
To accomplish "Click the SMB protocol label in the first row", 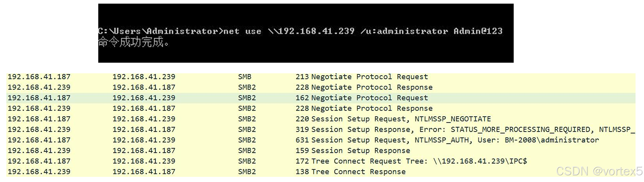I will 245,77.
